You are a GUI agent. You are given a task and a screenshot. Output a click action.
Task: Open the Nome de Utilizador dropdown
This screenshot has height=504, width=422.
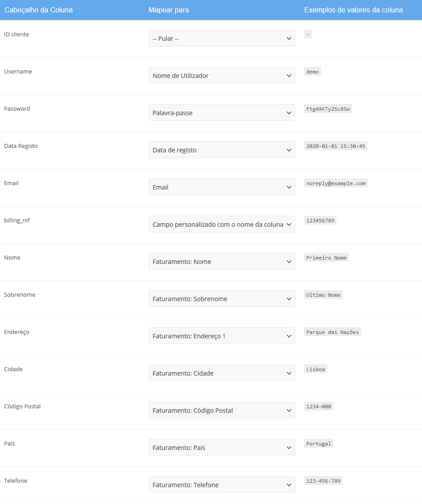pyautogui.click(x=222, y=76)
